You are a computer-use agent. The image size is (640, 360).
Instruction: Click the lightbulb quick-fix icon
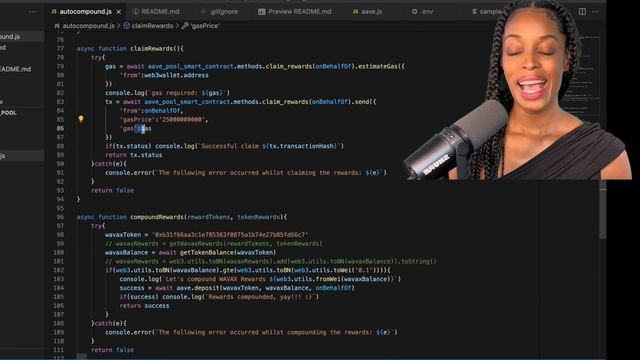click(x=81, y=119)
